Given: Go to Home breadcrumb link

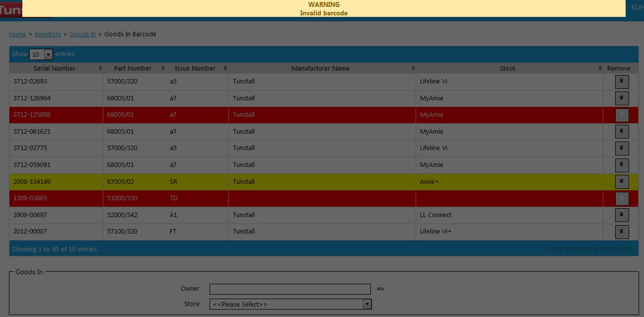Looking at the screenshot, I should click(17, 34).
